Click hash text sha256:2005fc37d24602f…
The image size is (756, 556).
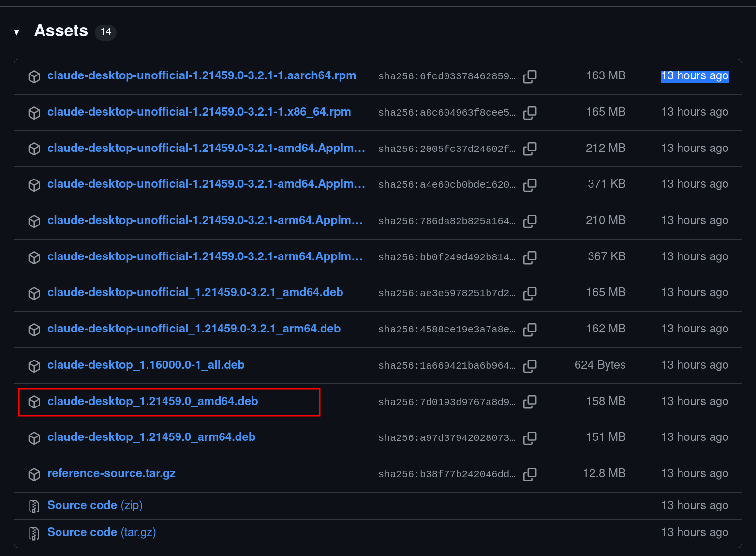click(447, 149)
